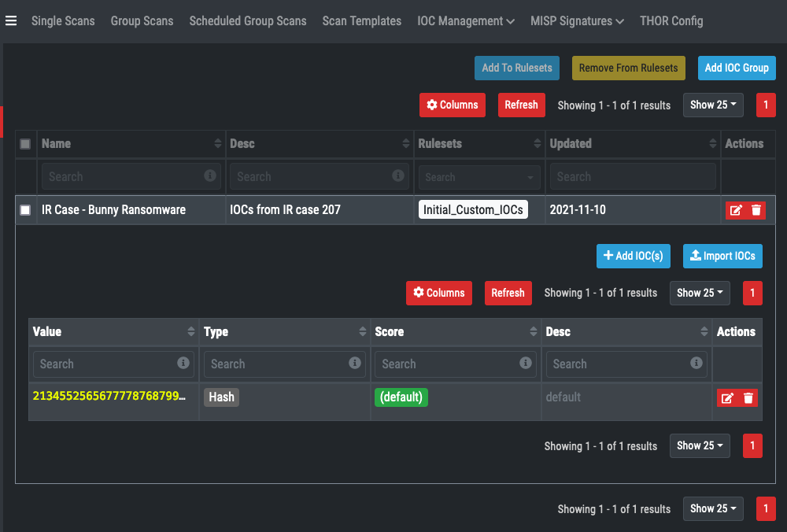Click edit icon for the Hash IOC
This screenshot has width=787, height=532.
(x=728, y=398)
